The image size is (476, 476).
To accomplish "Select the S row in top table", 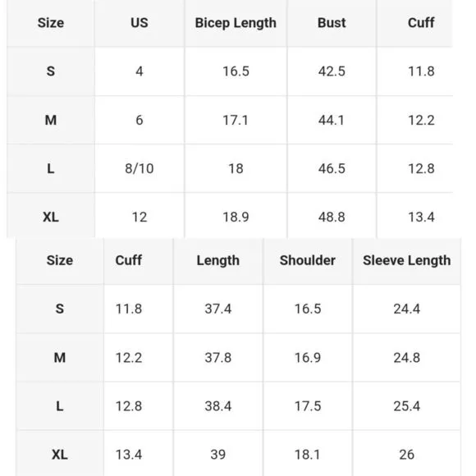I will [x=230, y=71].
